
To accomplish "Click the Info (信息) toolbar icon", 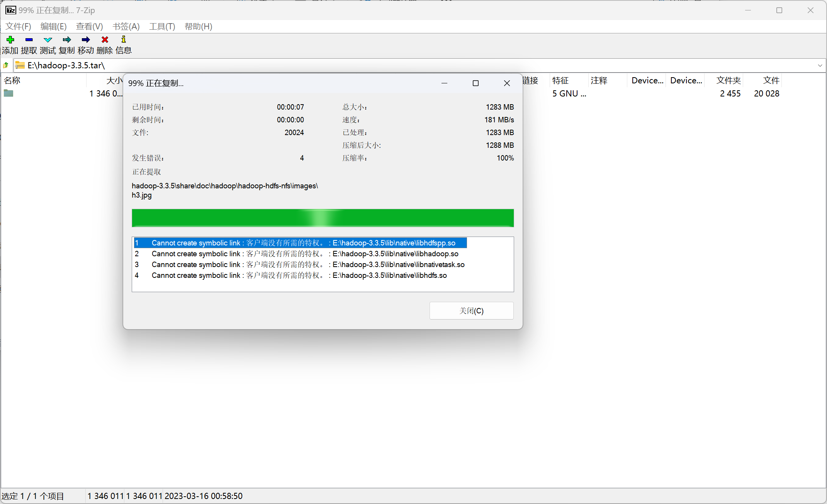I will coord(124,39).
